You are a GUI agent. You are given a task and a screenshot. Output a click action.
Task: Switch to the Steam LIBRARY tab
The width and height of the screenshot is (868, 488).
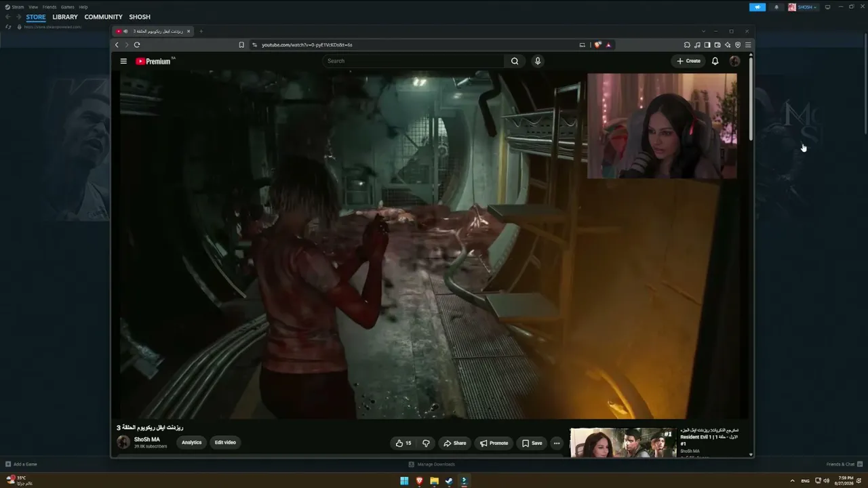(x=65, y=17)
